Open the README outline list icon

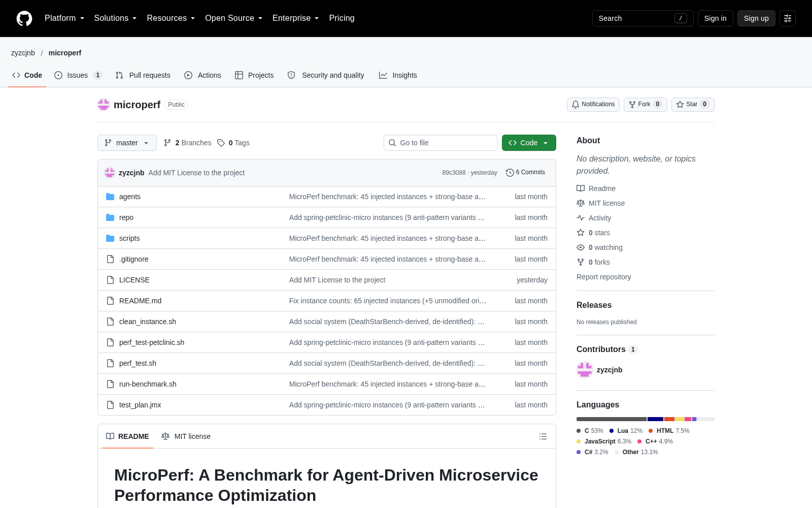[x=543, y=436]
